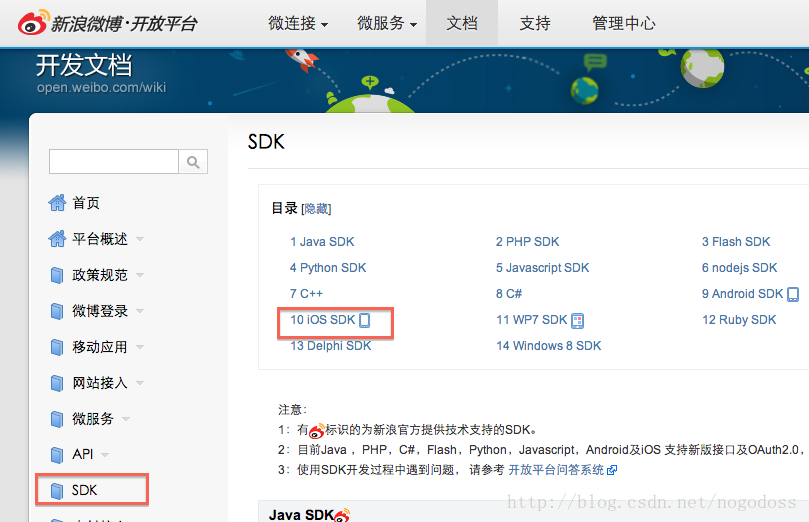Screen dimensions: 809x522
Task: Click the book icon beside API
Action: 57,454
